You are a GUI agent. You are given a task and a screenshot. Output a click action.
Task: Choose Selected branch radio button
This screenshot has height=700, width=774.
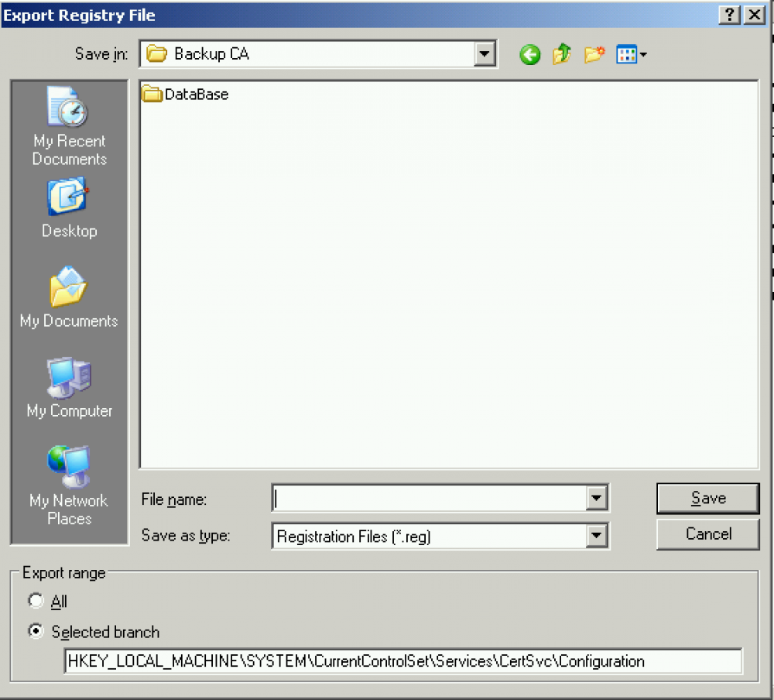point(36,632)
